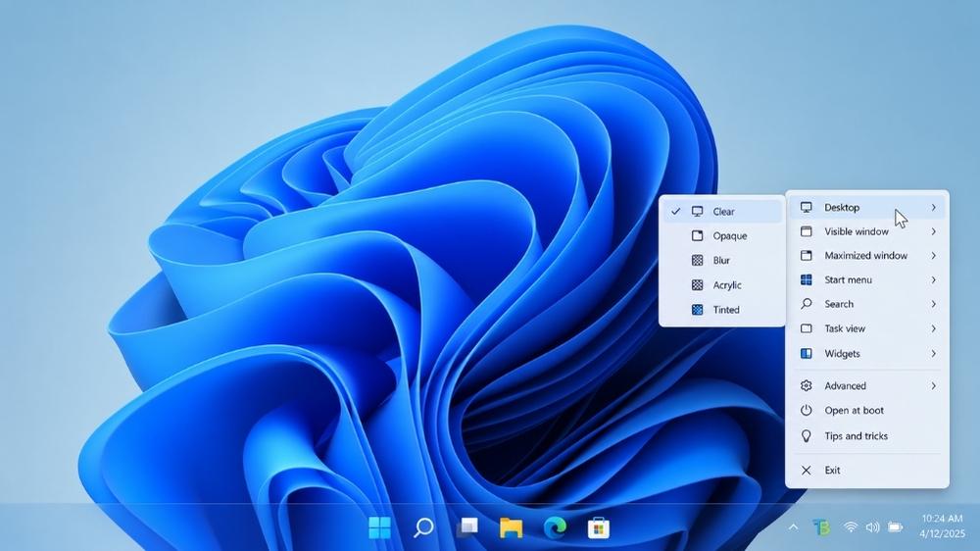Click the X icon beside Exit
Viewport: 980px width, 551px height.
point(807,470)
